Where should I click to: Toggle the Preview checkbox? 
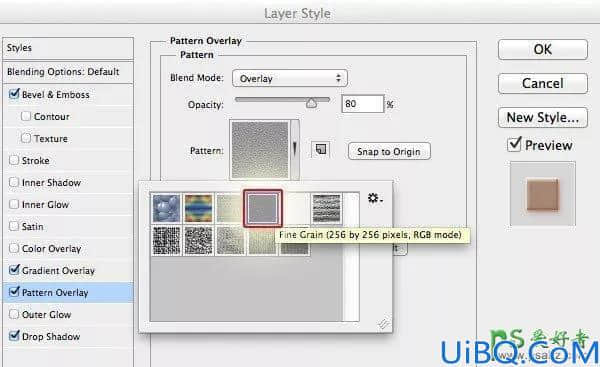514,145
